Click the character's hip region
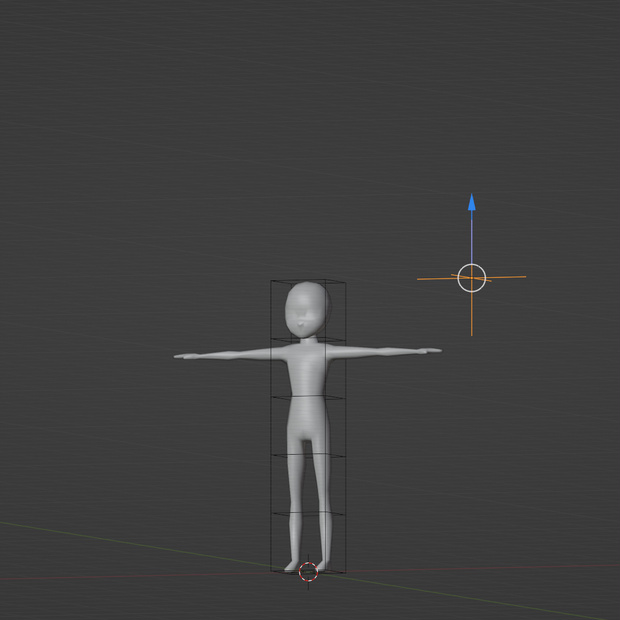The image size is (620, 620). tap(308, 421)
